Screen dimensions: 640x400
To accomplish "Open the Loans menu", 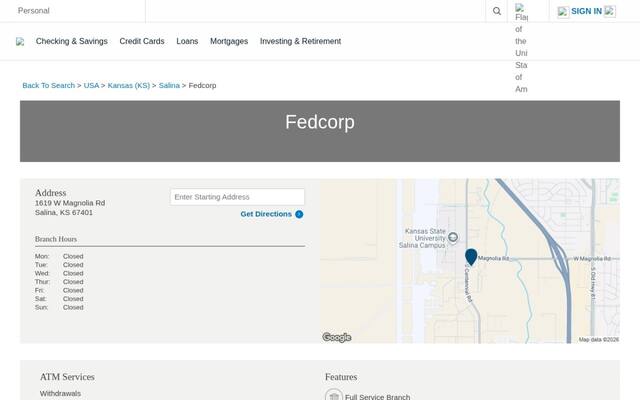I will (187, 41).
